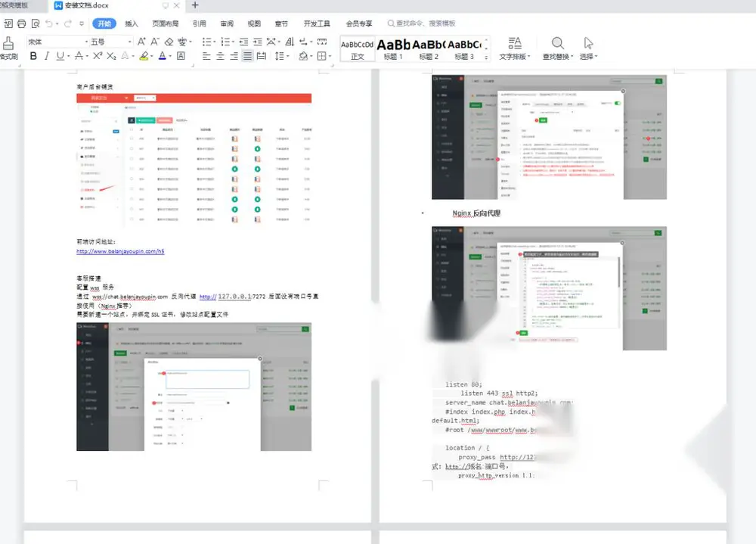Clear formatting with the eraser icon

point(169,42)
